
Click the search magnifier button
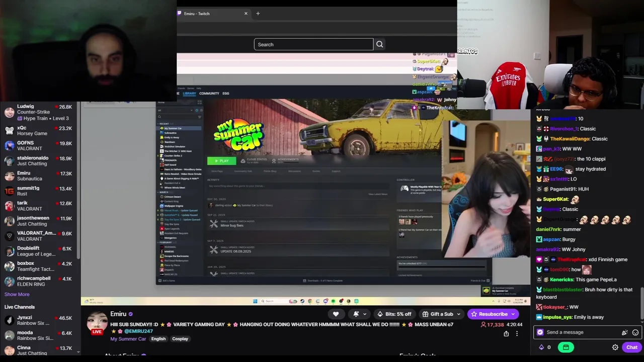(379, 44)
